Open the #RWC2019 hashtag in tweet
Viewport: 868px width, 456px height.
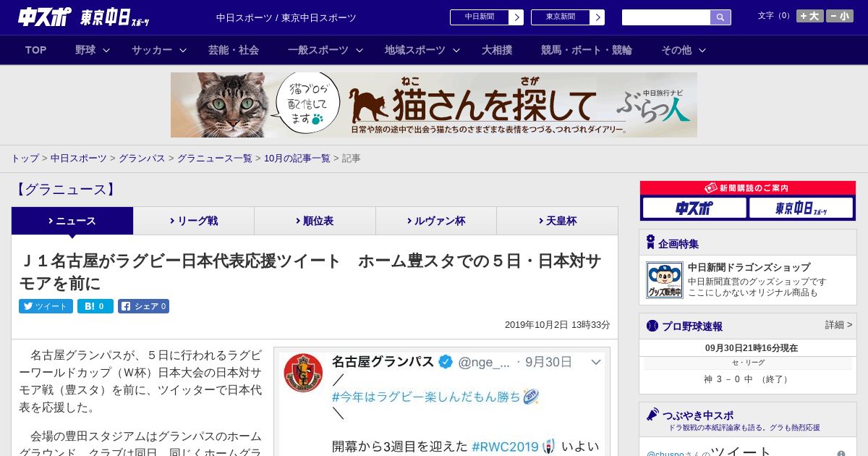505,447
